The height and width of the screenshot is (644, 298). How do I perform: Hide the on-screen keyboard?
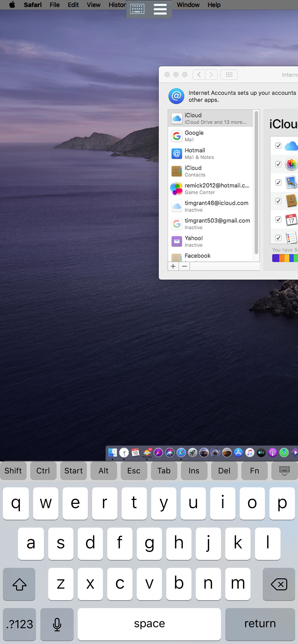click(x=284, y=471)
